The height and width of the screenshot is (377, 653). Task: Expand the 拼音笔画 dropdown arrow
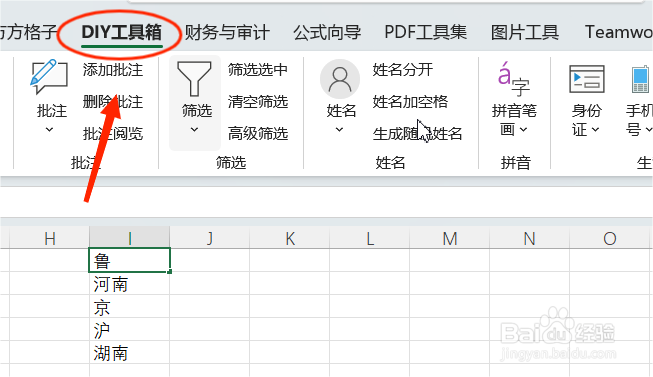pos(523,130)
